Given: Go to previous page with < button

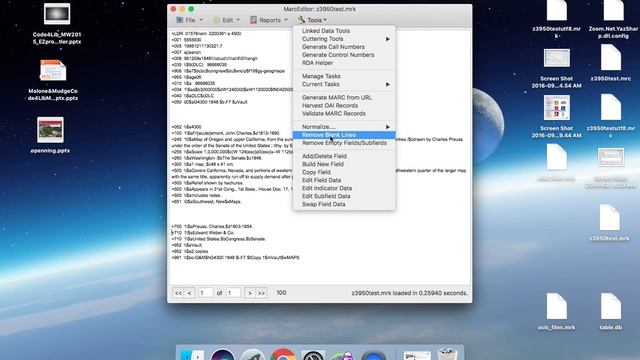Looking at the screenshot, I should (x=189, y=293).
